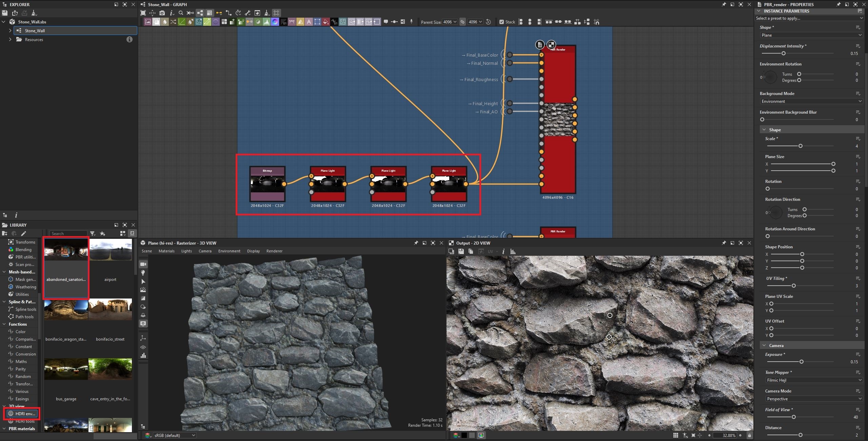The height and width of the screenshot is (441, 868).
Task: Toggle the parent size link ratio button
Action: pos(462,22)
